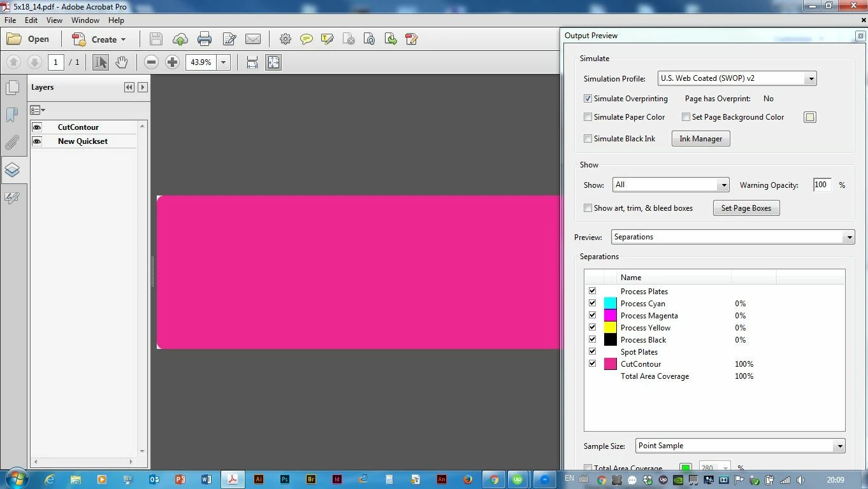Add a sticky note comment
868x489 pixels.
(x=307, y=39)
